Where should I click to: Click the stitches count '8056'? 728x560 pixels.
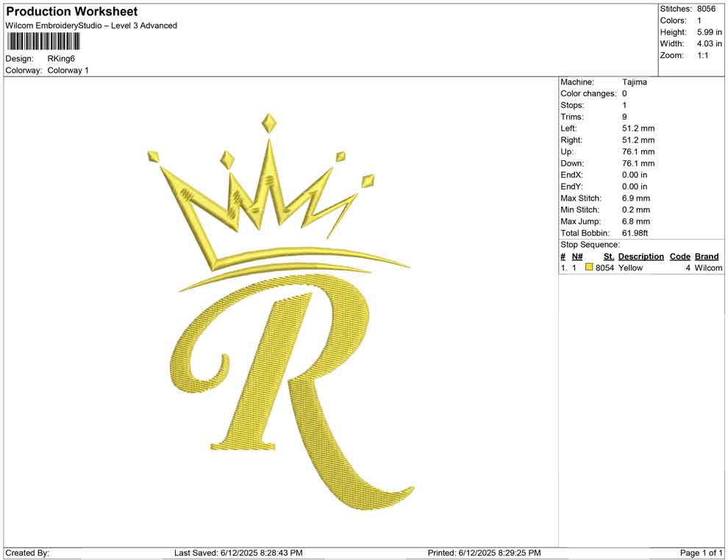[x=706, y=9]
